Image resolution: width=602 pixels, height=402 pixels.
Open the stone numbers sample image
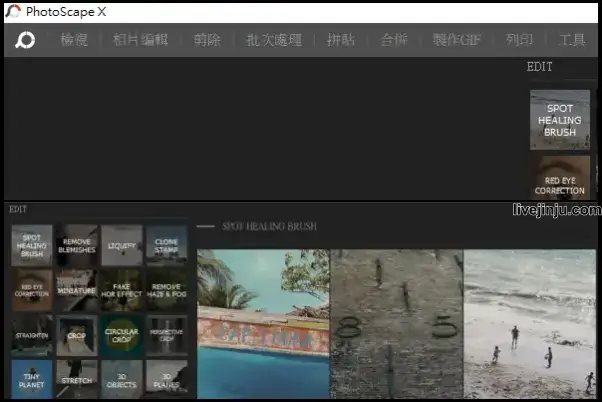point(397,324)
